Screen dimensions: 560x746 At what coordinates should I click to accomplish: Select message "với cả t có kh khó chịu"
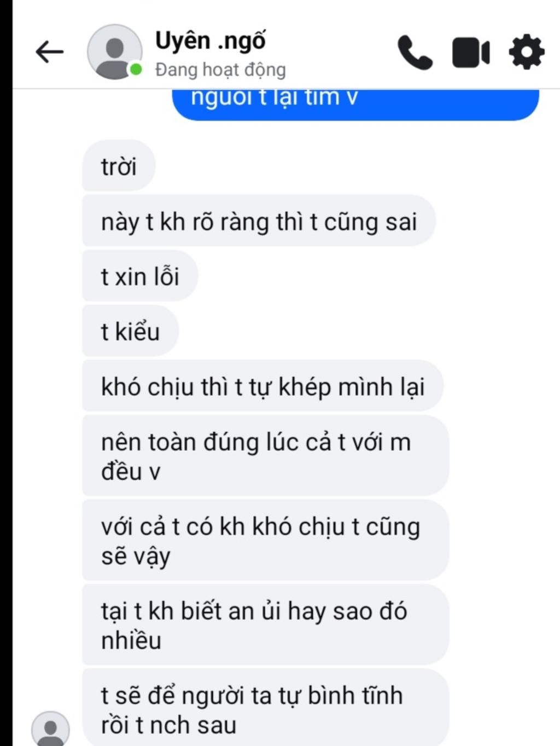(x=265, y=540)
